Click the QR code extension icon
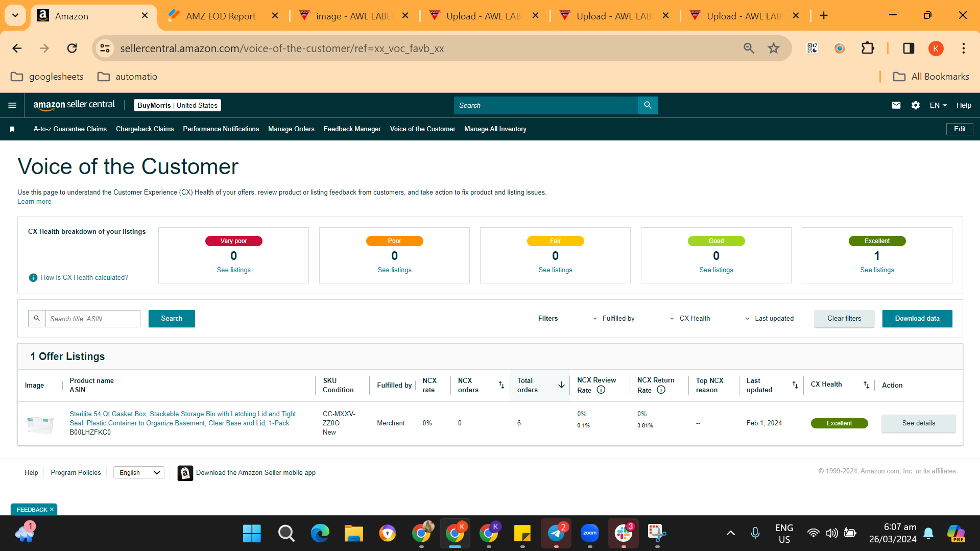The width and height of the screenshot is (980, 551). coord(812,48)
